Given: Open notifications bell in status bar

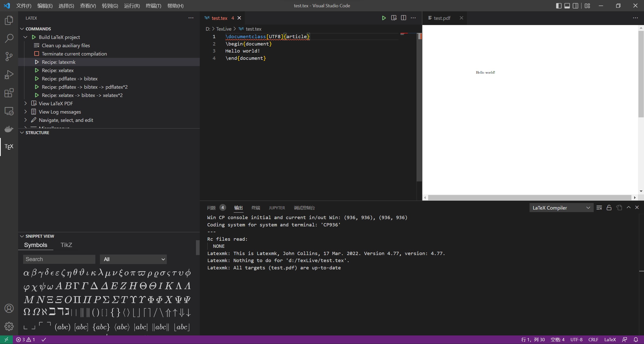Looking at the screenshot, I should (636, 340).
